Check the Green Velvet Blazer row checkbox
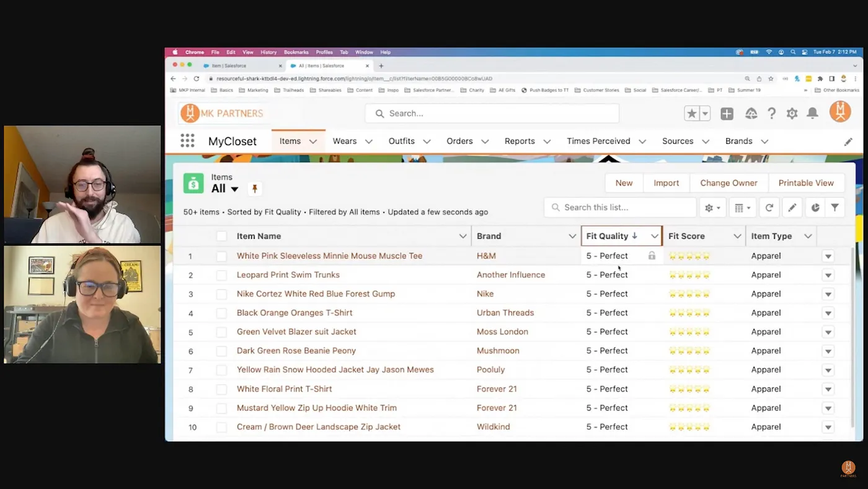Screen dimensions: 868x489 tap(221, 332)
